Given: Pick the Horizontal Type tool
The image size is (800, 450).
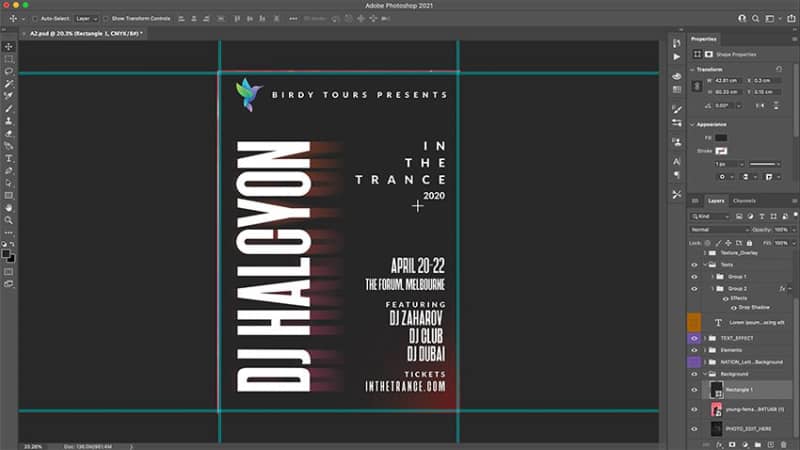Looking at the screenshot, I should point(9,158).
